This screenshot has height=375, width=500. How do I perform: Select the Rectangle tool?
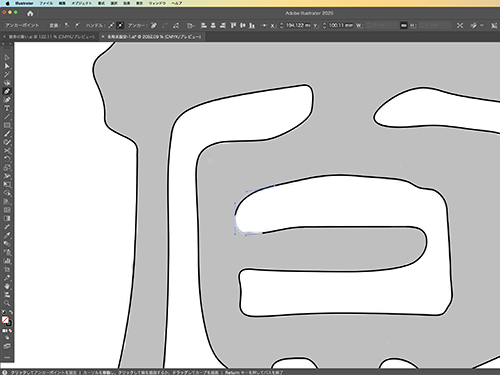[7, 125]
